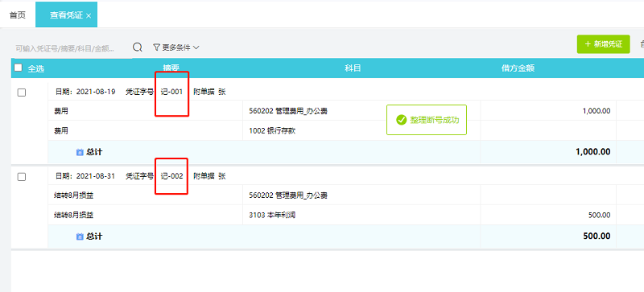
Task: Click the filter funnel icon
Action: [x=156, y=47]
